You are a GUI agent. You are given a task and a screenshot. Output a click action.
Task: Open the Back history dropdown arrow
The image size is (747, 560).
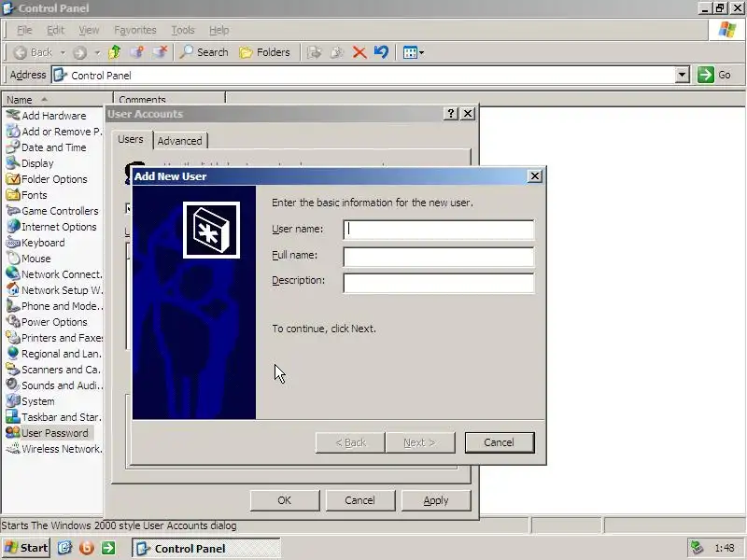(x=63, y=52)
